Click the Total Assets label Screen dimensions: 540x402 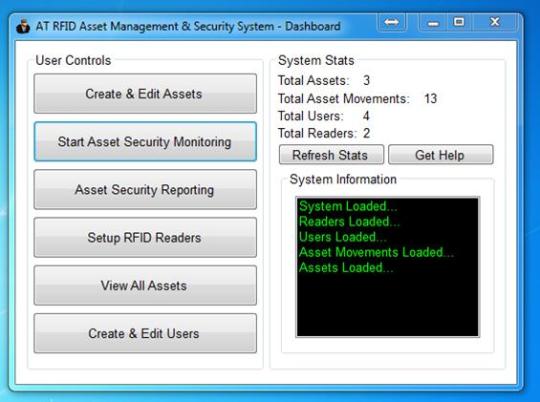(x=313, y=81)
